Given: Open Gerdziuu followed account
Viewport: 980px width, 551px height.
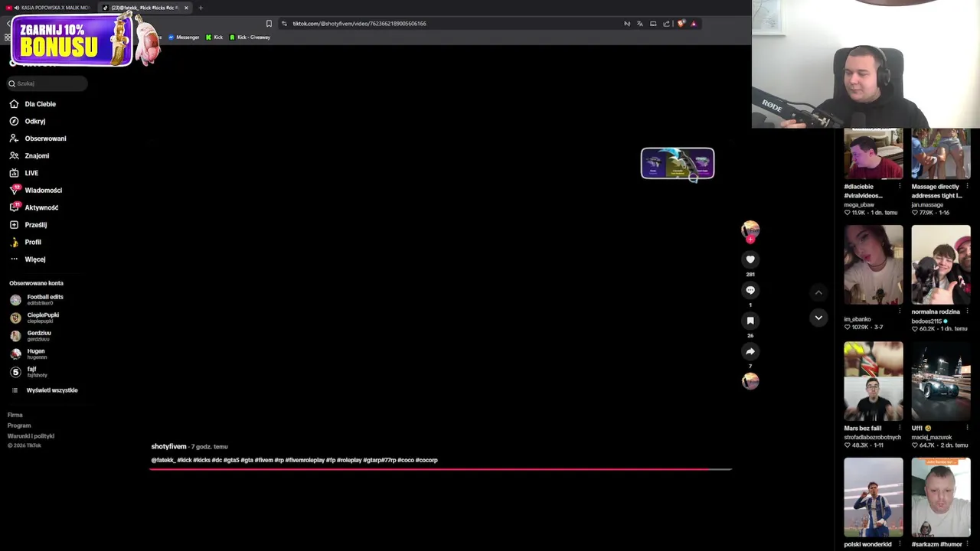Looking at the screenshot, I should point(31,336).
